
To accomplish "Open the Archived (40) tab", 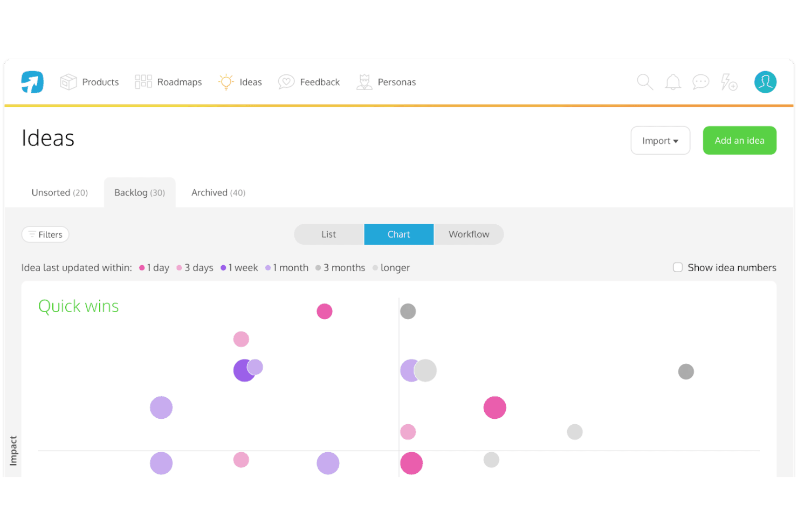I will (x=218, y=192).
